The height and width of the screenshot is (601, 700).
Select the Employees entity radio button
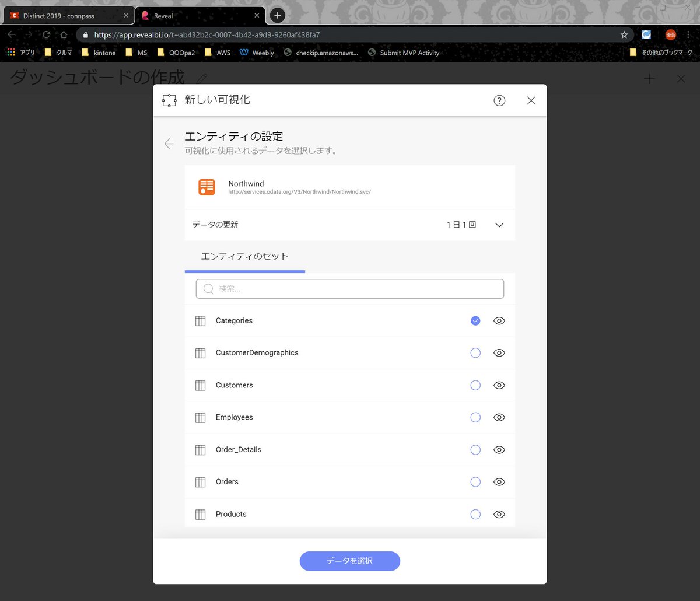coord(475,417)
